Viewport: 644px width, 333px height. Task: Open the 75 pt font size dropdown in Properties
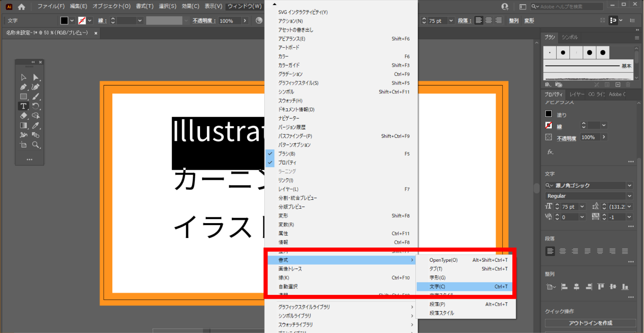[582, 207]
